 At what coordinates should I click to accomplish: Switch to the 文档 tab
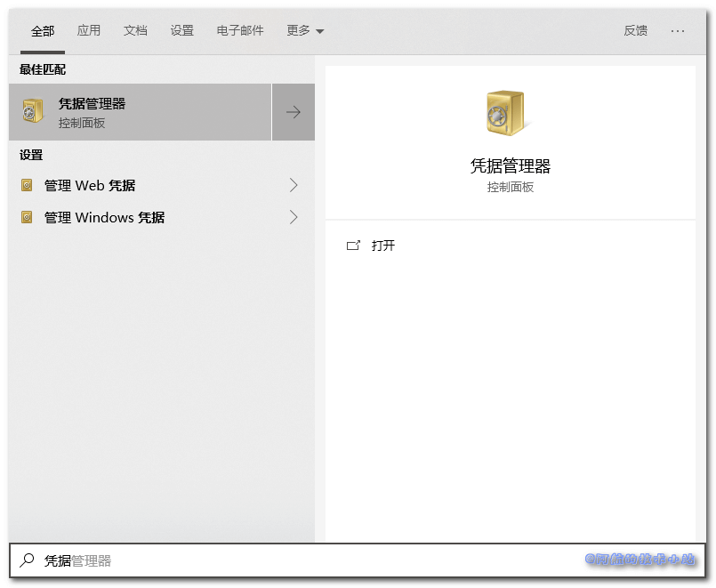pyautogui.click(x=135, y=30)
